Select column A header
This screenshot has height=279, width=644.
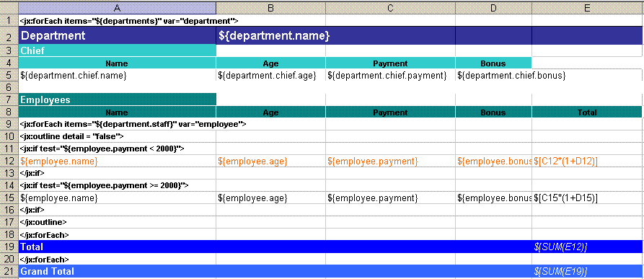click(117, 7)
